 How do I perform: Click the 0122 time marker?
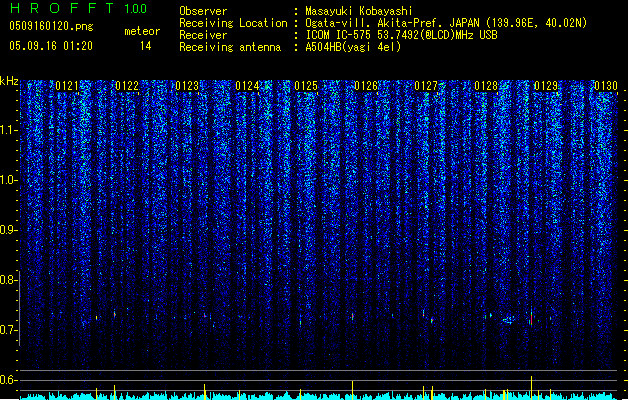(x=127, y=86)
